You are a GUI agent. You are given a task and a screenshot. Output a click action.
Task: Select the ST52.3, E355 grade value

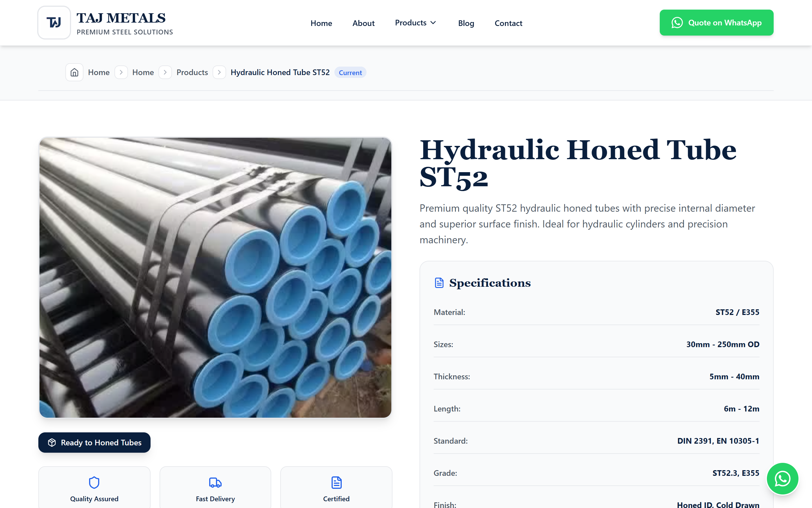(x=736, y=473)
